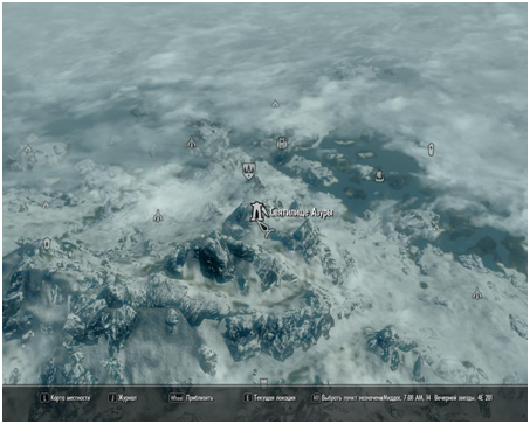Select the ruin marker on the southeastern snow plain
This screenshot has width=528, height=423.
pos(477,293)
